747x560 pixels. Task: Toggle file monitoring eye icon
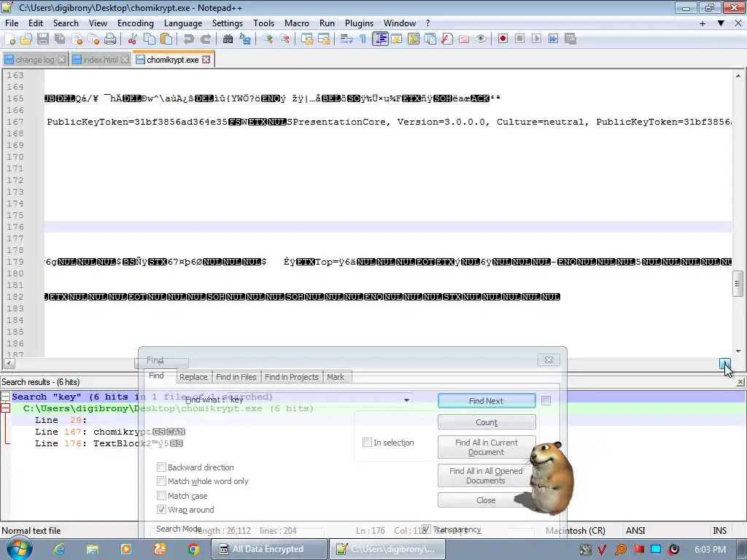point(481,39)
